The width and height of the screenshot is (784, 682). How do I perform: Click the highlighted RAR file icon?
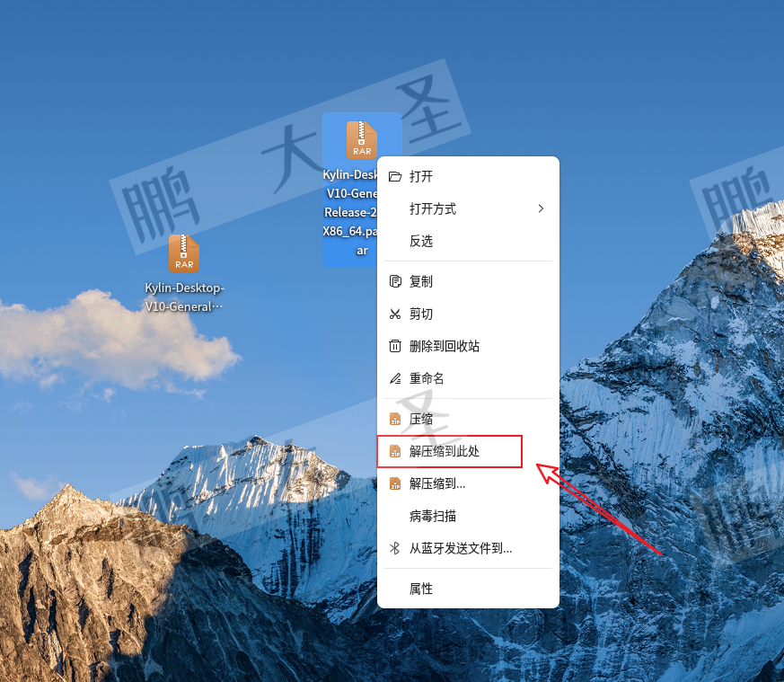click(x=362, y=139)
